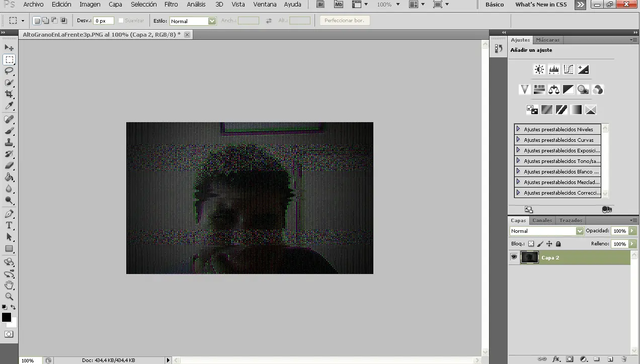Click the add layer style fx icon
The image size is (640, 364).
556,359
